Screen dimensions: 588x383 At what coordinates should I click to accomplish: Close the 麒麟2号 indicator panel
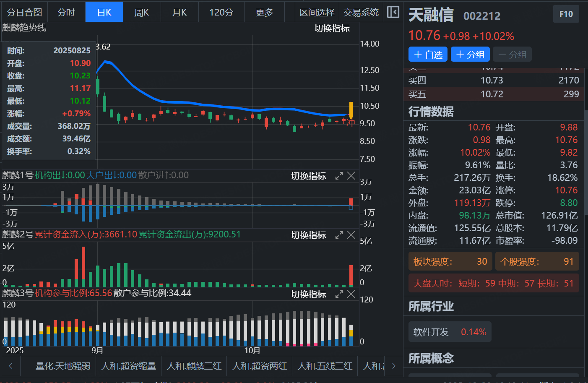[351, 235]
